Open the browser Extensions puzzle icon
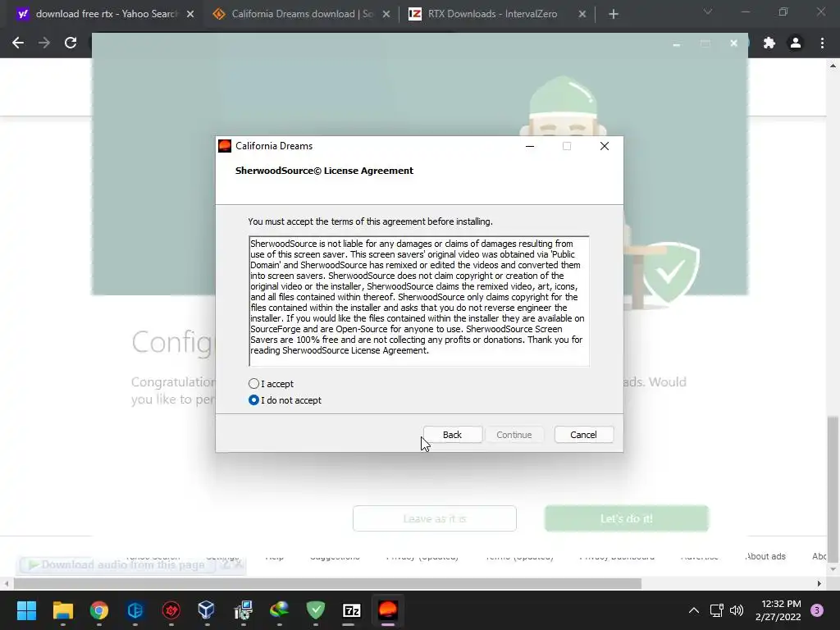Viewport: 840px width, 630px height. click(769, 43)
